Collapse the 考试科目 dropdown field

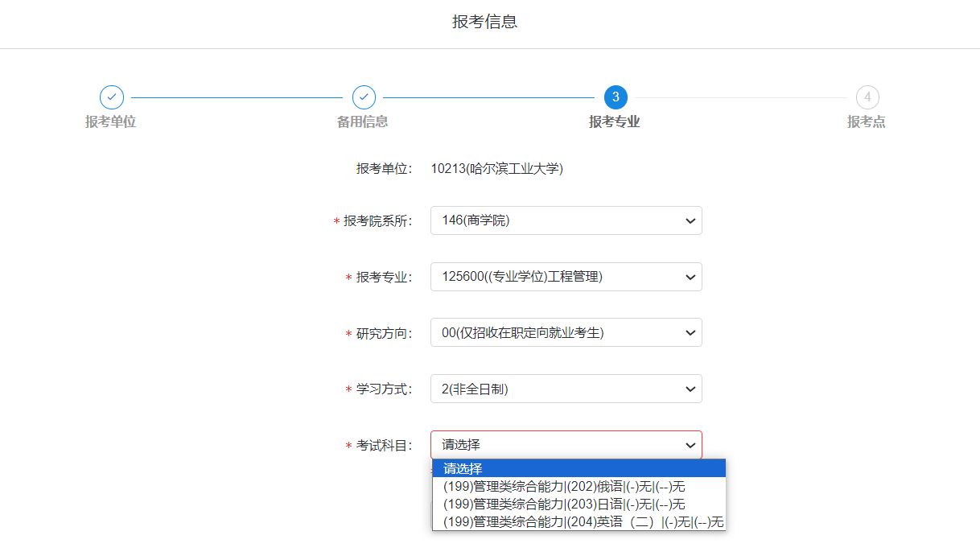point(566,445)
